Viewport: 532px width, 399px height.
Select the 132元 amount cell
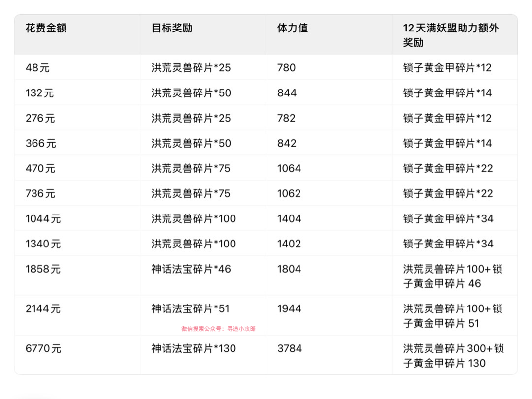(x=40, y=93)
